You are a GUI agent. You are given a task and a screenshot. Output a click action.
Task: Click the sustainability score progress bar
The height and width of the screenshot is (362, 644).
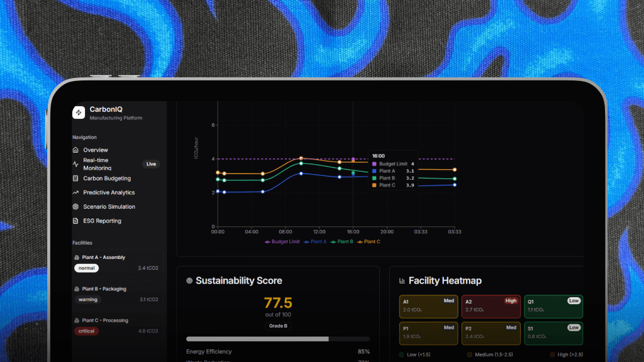coord(278,339)
